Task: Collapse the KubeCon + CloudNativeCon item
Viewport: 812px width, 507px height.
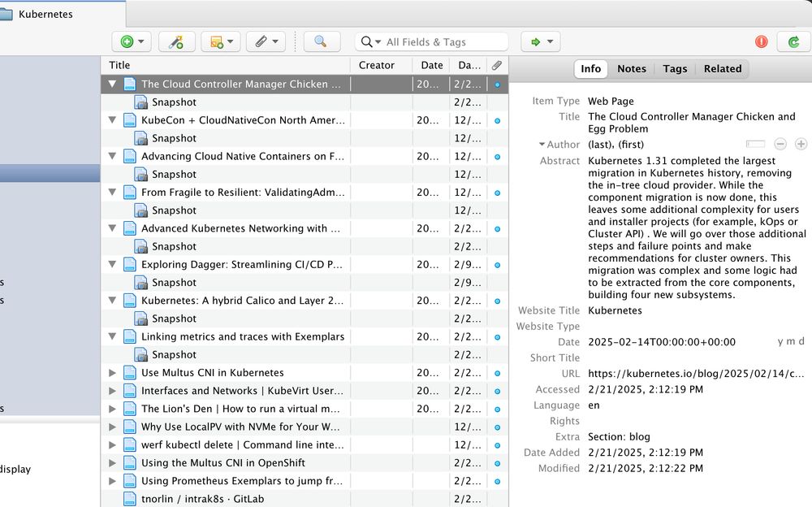Action: coord(112,120)
